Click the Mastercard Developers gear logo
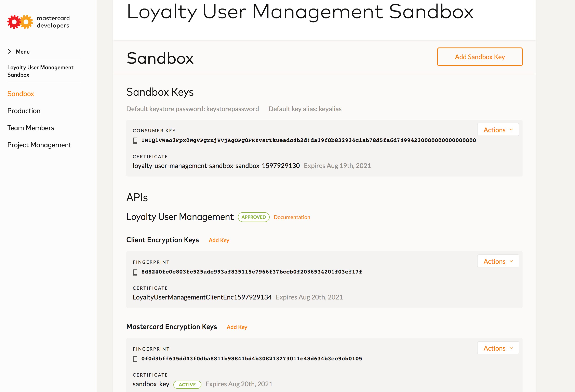 20,22
